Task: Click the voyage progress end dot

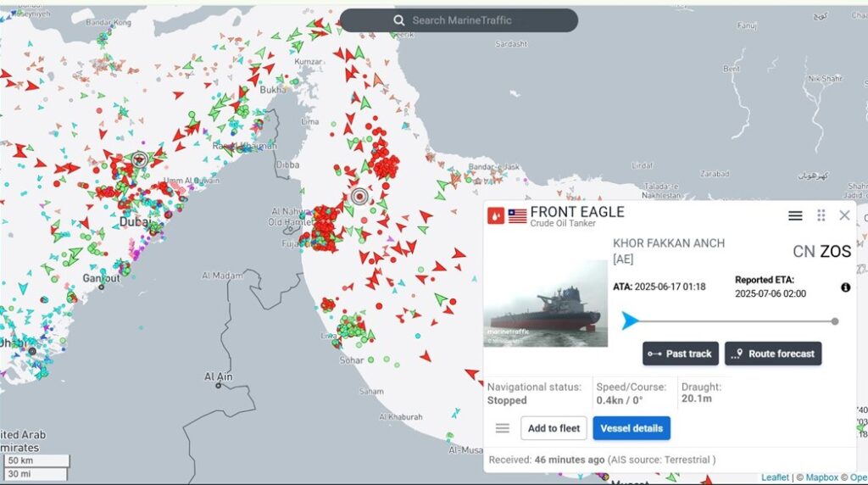Action: click(x=835, y=321)
